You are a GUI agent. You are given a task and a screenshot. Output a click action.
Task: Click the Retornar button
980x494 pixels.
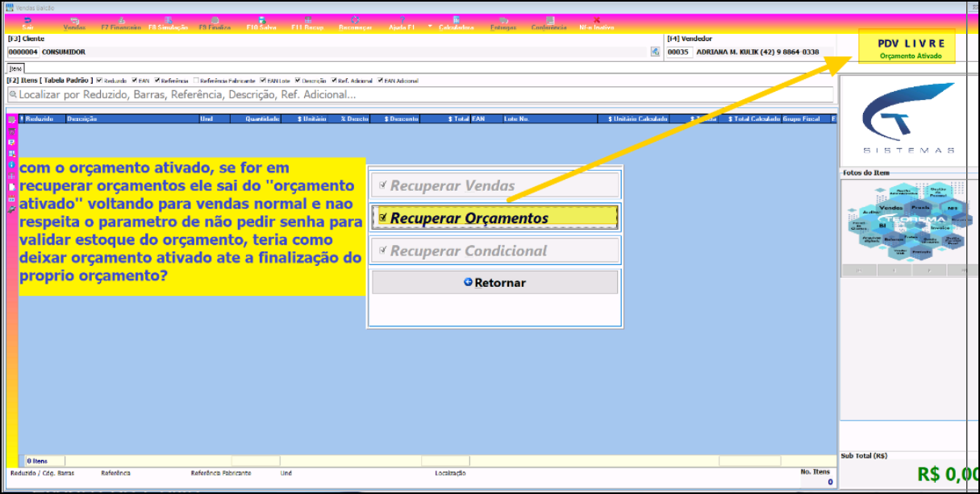click(x=495, y=282)
